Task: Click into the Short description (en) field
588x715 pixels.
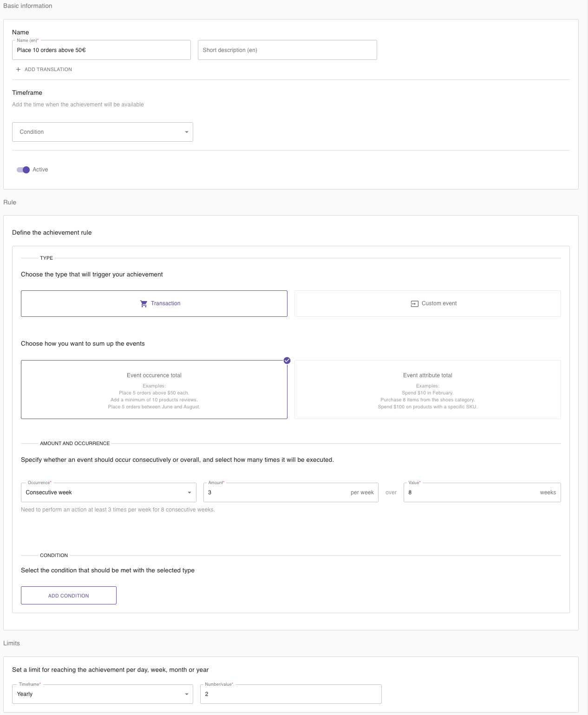Action: pyautogui.click(x=287, y=50)
